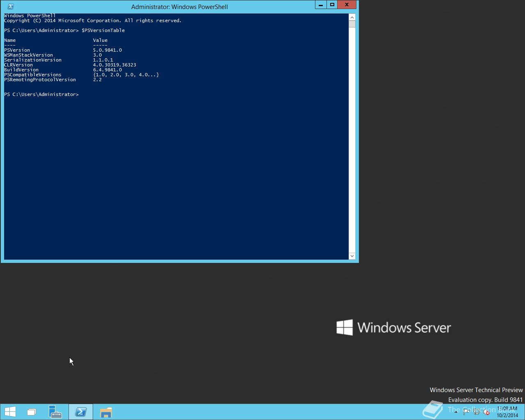Open the taskbar clock and date
Screen dimensions: 525x420
(x=507, y=412)
